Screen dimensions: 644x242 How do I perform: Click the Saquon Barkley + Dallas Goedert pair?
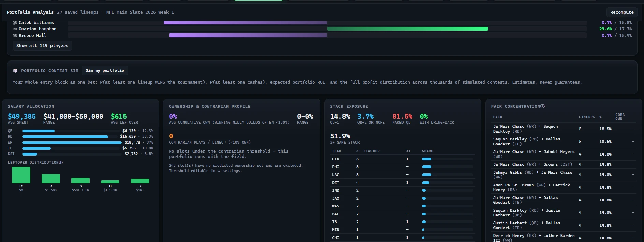526,142
